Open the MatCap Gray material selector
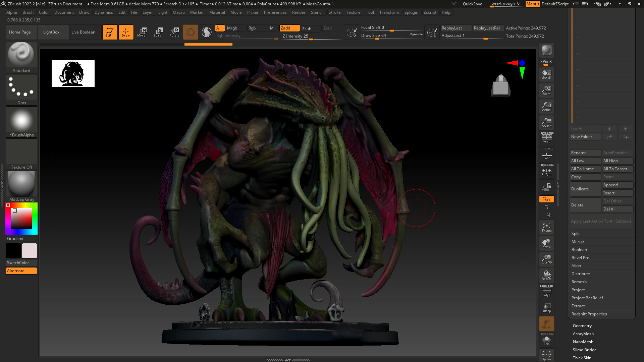The image size is (644, 362). click(21, 186)
